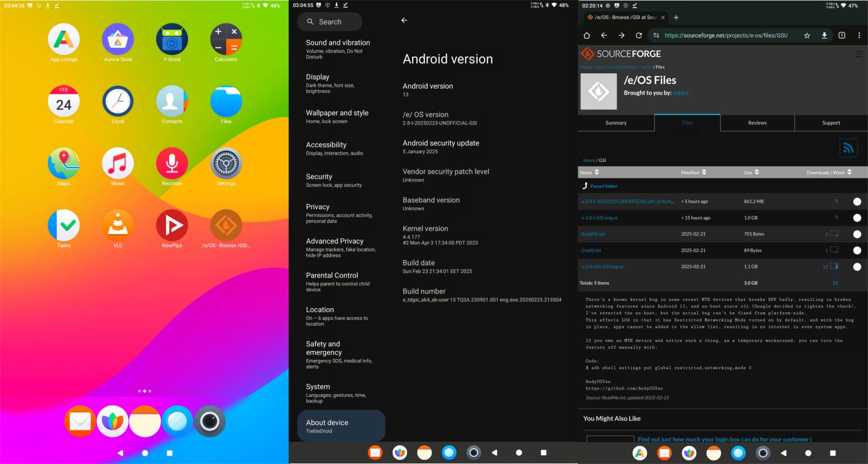The image size is (868, 464).
Task: Launch the Maps app
Action: click(x=64, y=164)
